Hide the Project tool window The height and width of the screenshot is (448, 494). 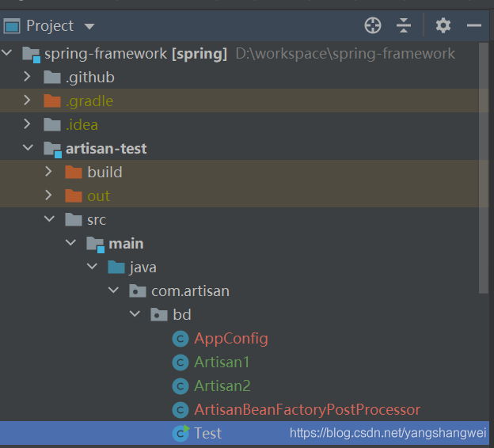(474, 25)
